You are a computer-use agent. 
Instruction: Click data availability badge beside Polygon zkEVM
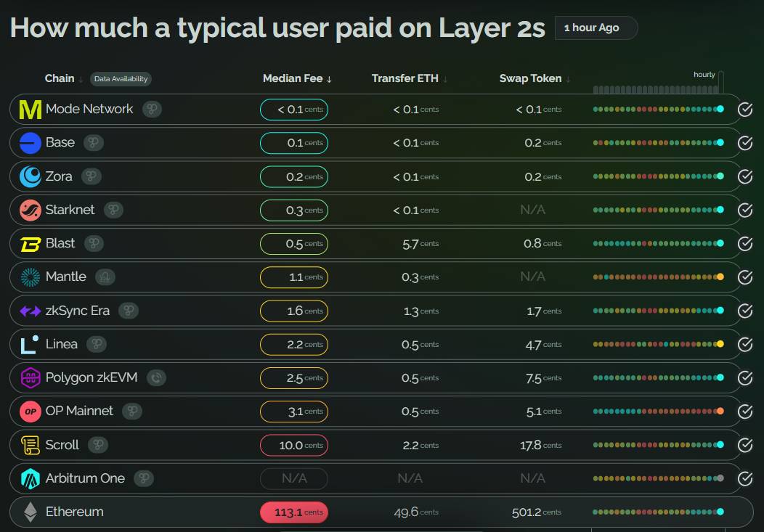(156, 377)
